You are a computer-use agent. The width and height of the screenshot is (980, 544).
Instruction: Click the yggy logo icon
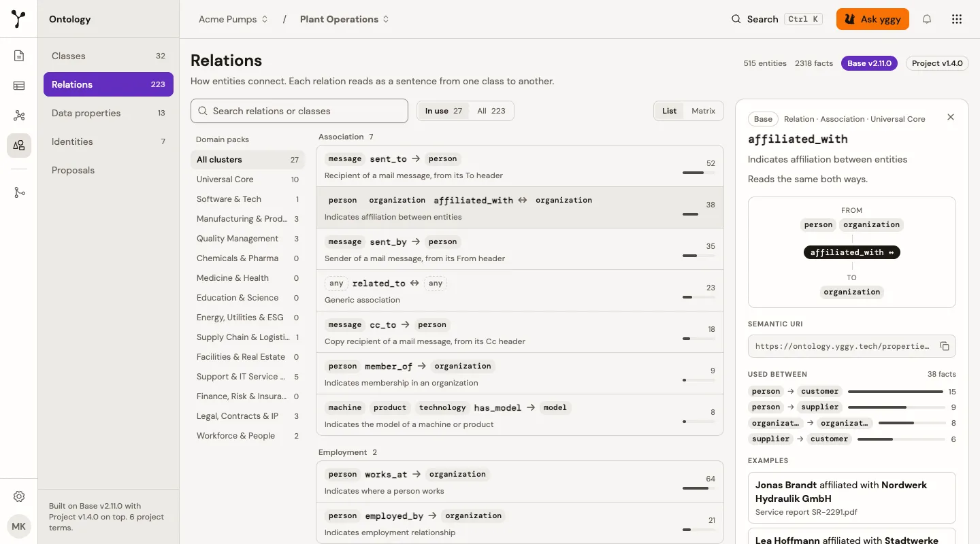19,19
